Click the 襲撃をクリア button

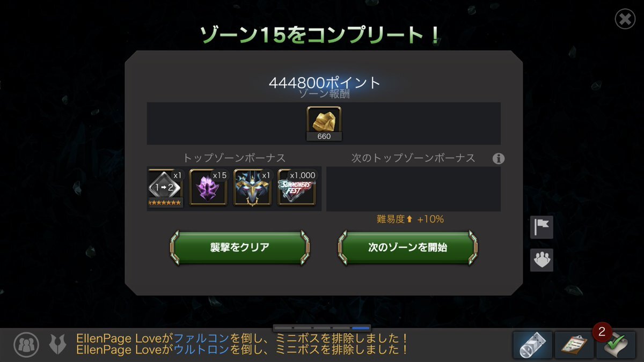[240, 247]
